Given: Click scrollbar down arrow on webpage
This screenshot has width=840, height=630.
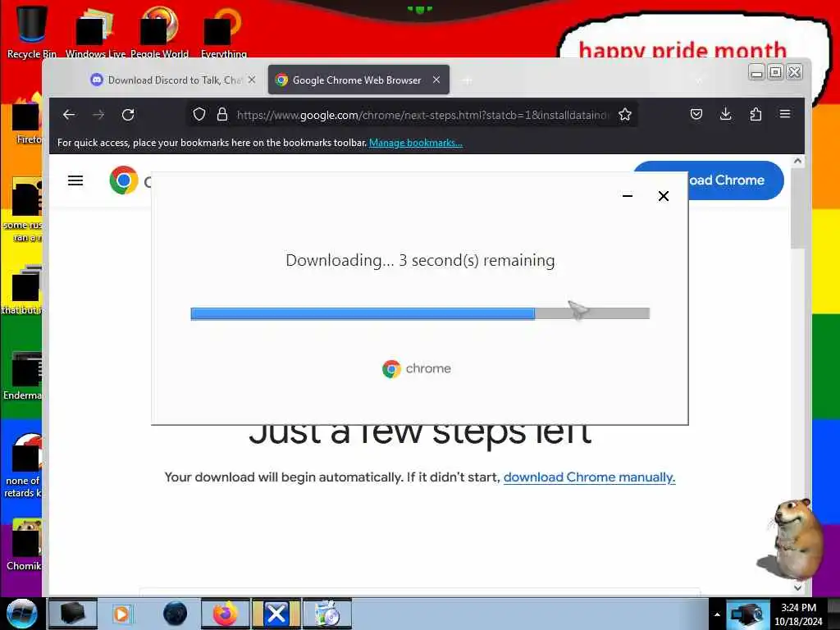Looking at the screenshot, I should [x=797, y=587].
